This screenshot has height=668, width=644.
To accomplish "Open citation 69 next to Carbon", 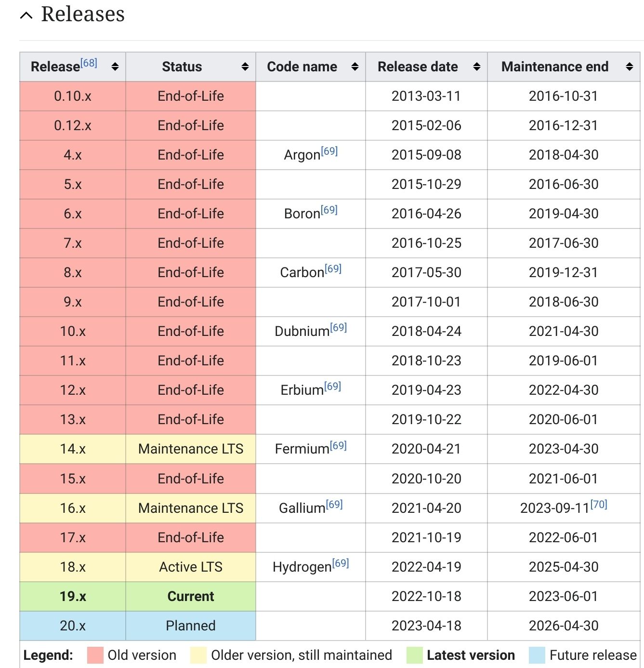I will 333,268.
